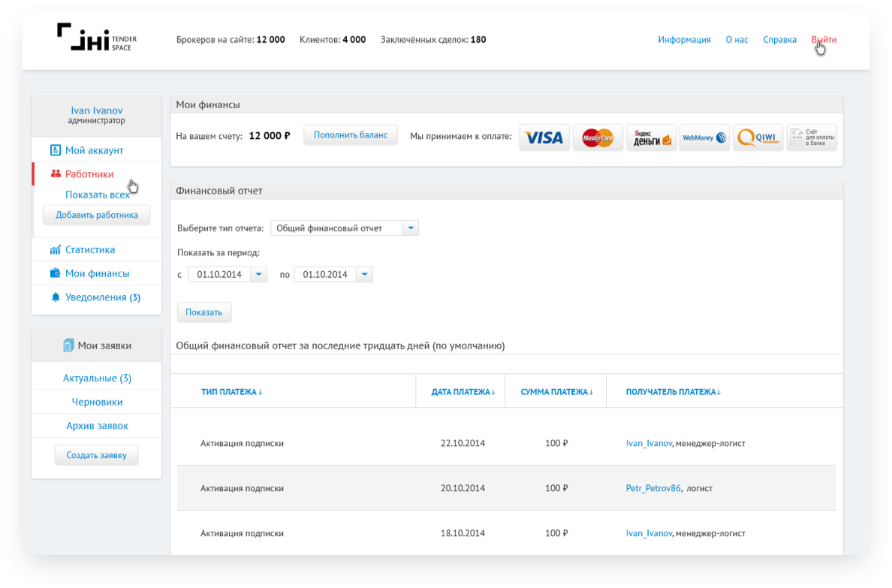Screen dimensions: 892x588
Task: Select the WebMoney payment icon
Action: 704,137
